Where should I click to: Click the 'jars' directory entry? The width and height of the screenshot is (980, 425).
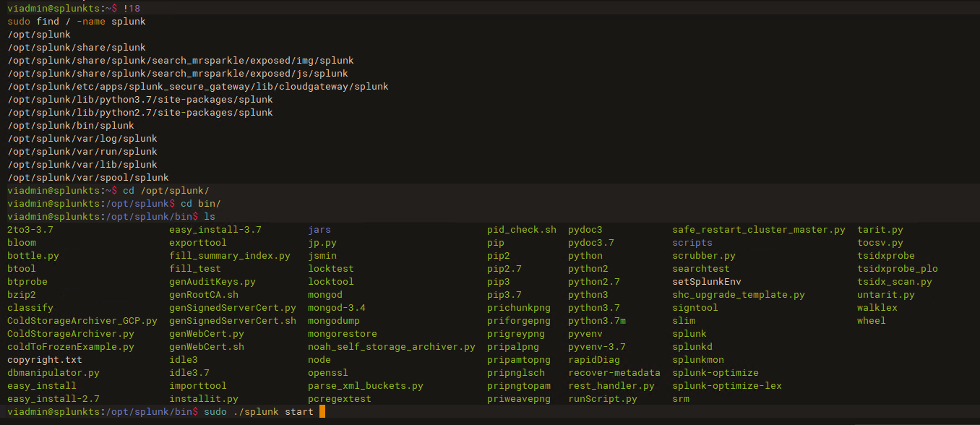(x=319, y=230)
